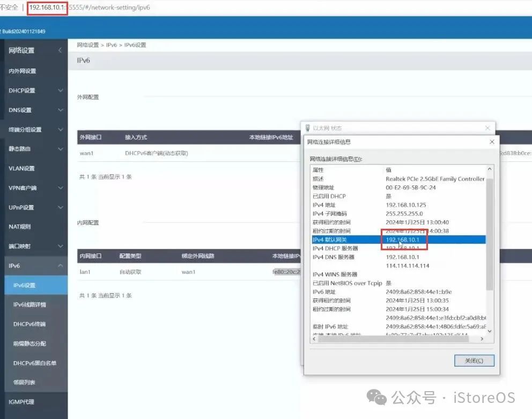
Task: Expand the DNS设置 menu chevron
Action: (61, 110)
